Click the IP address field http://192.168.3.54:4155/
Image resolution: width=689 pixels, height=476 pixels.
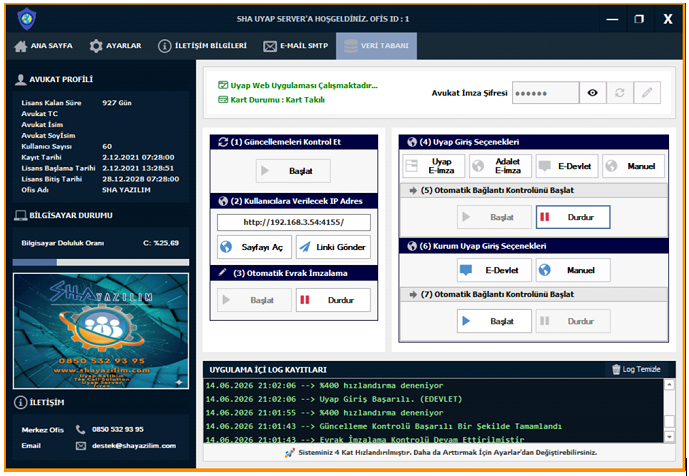coord(294,222)
